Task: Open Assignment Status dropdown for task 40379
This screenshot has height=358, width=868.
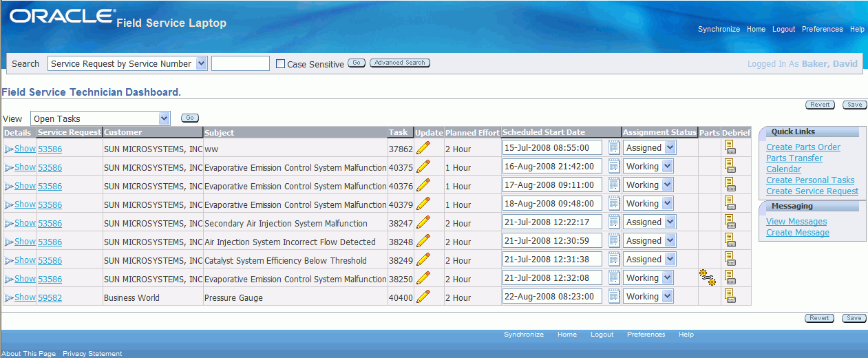Action: [x=648, y=203]
